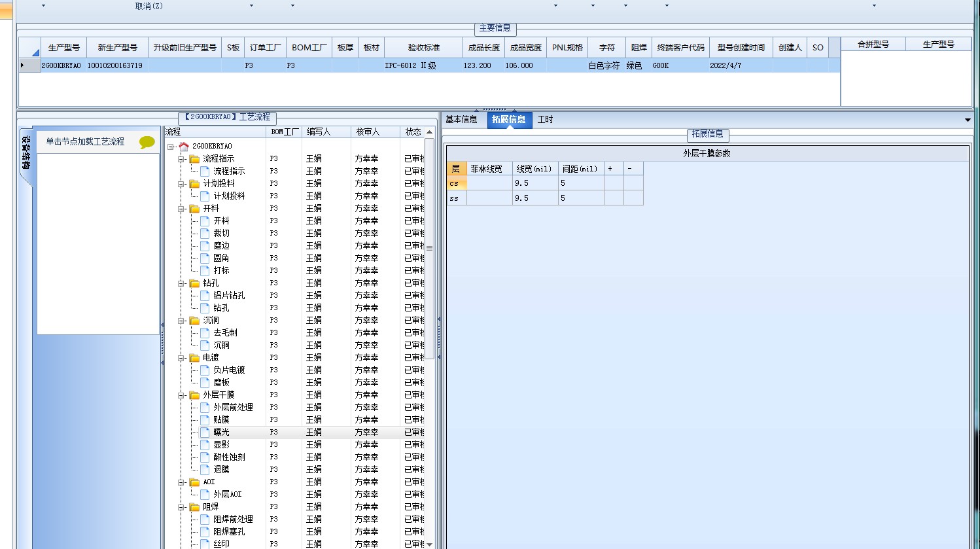Click the yellow speech bubble icon
The height and width of the screenshot is (549, 980).
[x=147, y=142]
